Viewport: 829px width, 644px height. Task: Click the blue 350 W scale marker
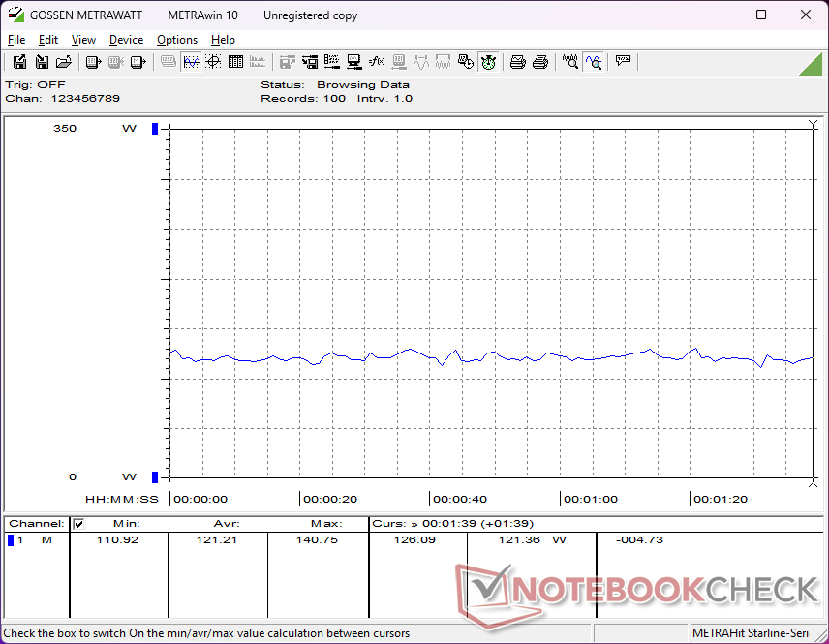154,129
